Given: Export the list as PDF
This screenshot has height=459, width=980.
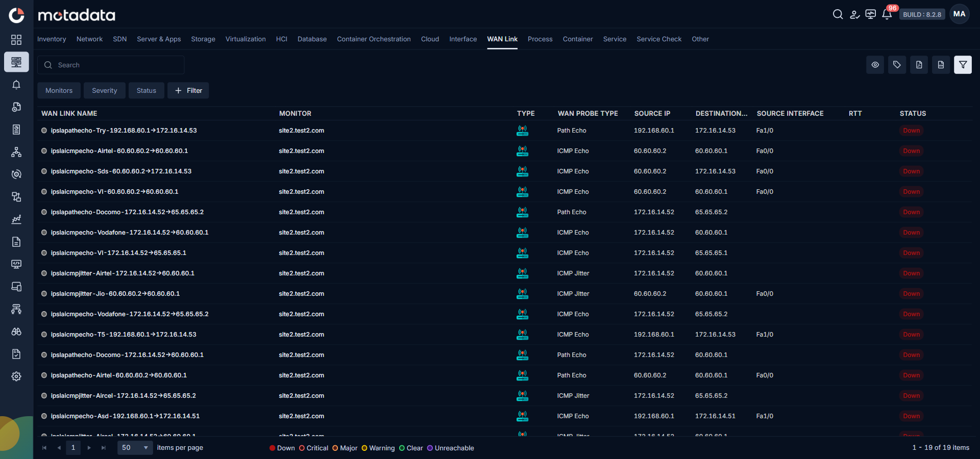Looking at the screenshot, I should tap(919, 65).
